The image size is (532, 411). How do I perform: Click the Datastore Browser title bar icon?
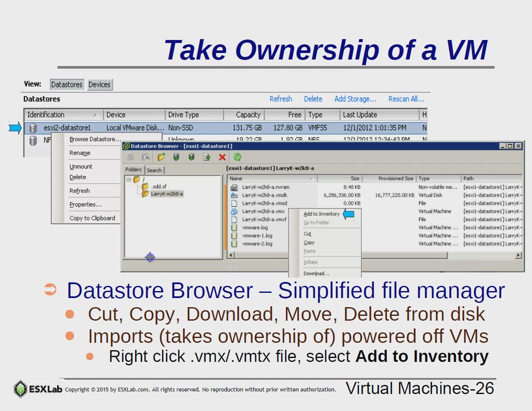click(127, 146)
